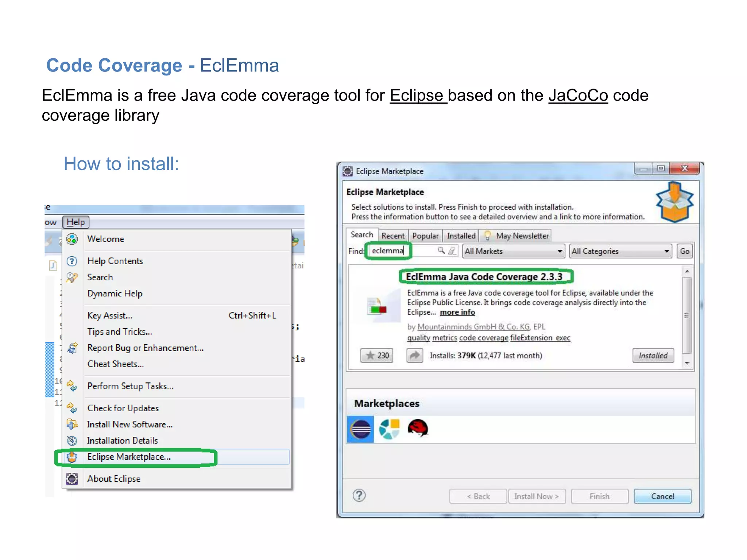This screenshot has height=560, width=747.
Task: Click the Install Now > button
Action: [537, 496]
